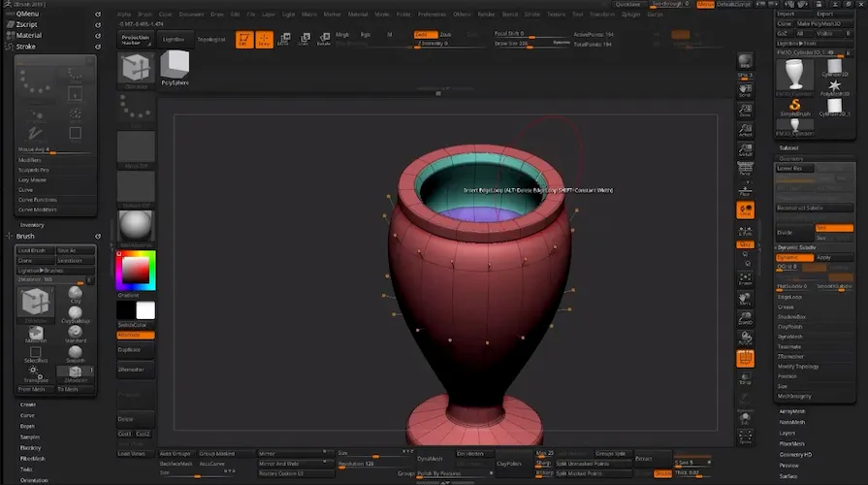Open the Material palette in left tray
The height and width of the screenshot is (485, 868).
pos(29,35)
